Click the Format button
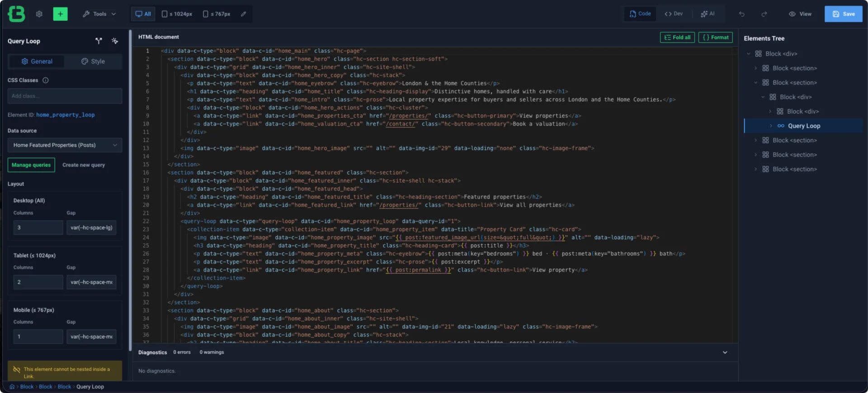 [716, 37]
